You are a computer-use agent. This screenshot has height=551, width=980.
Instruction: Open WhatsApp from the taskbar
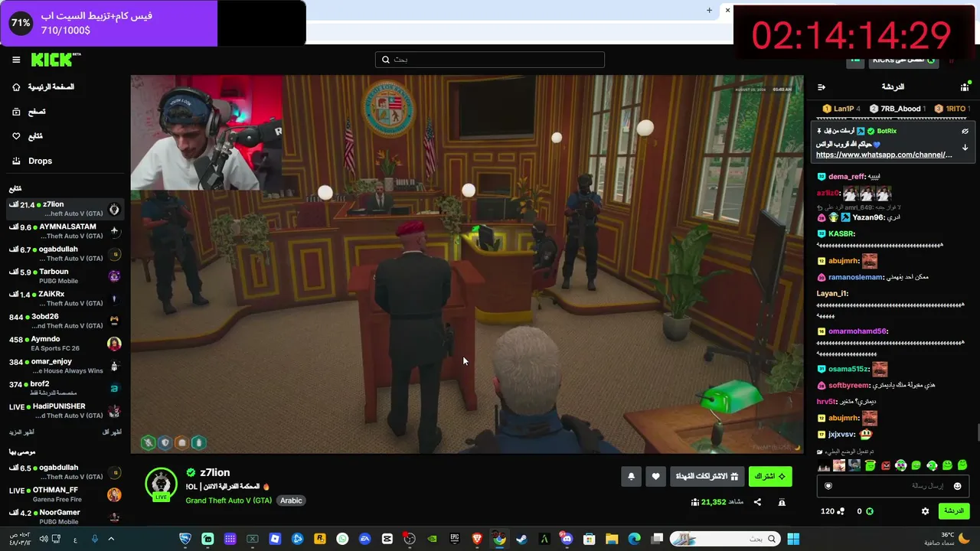pyautogui.click(x=342, y=539)
